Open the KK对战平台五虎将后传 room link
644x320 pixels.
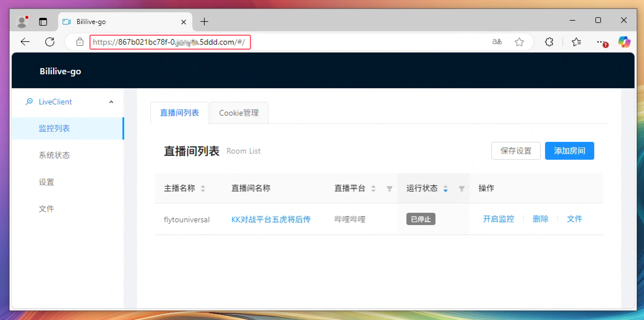[271, 219]
